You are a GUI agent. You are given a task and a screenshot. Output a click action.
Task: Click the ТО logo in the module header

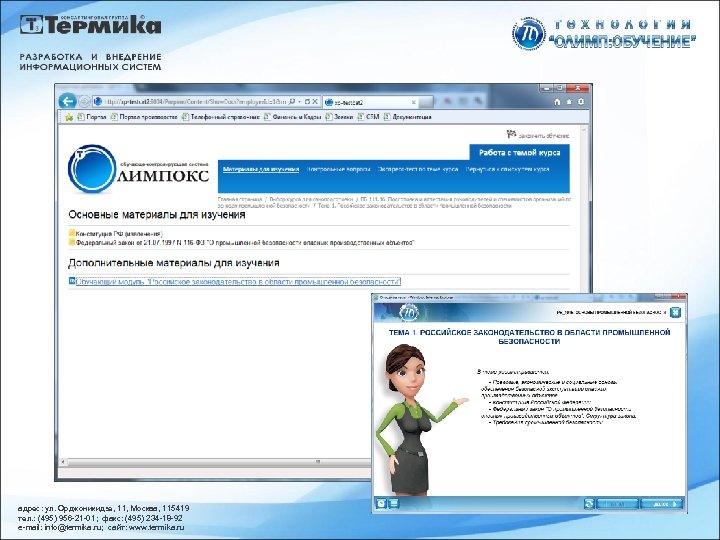coord(410,313)
